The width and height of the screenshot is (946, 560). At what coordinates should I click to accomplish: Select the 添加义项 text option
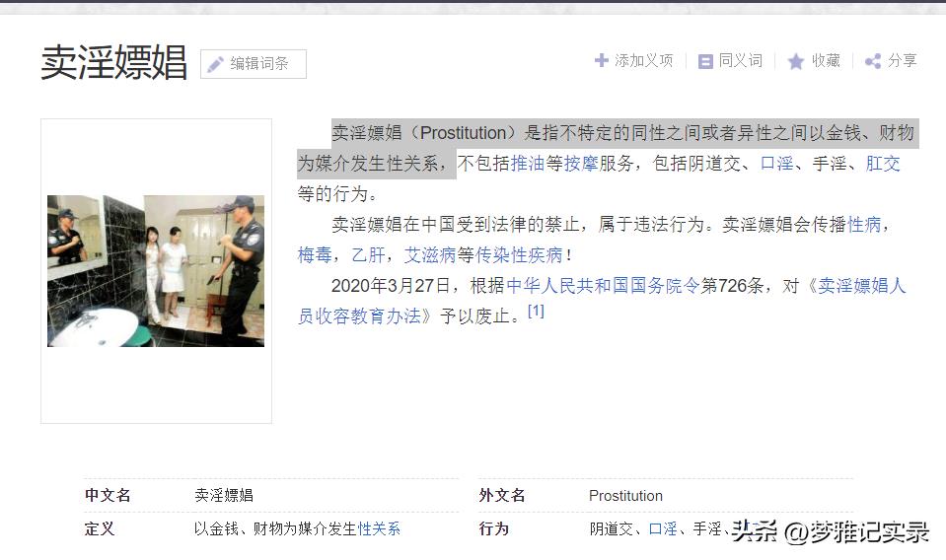pos(644,61)
